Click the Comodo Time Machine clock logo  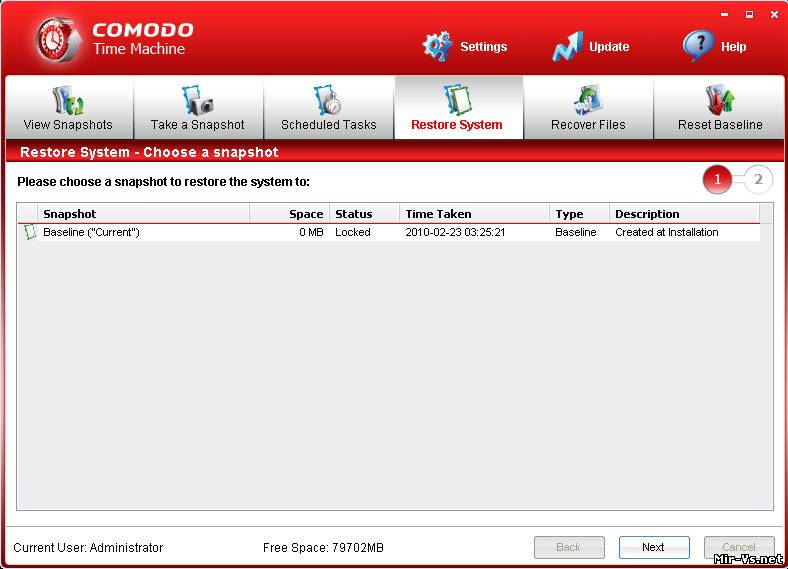click(57, 39)
